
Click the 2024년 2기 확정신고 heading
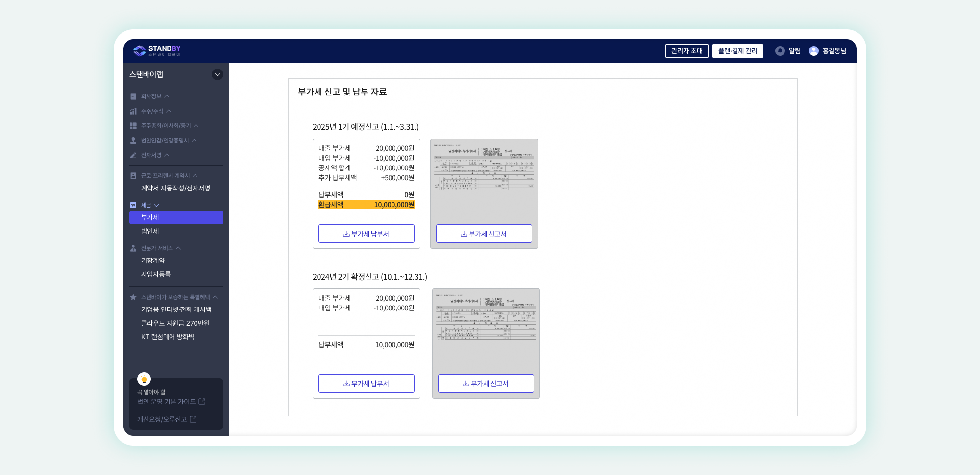click(x=370, y=277)
